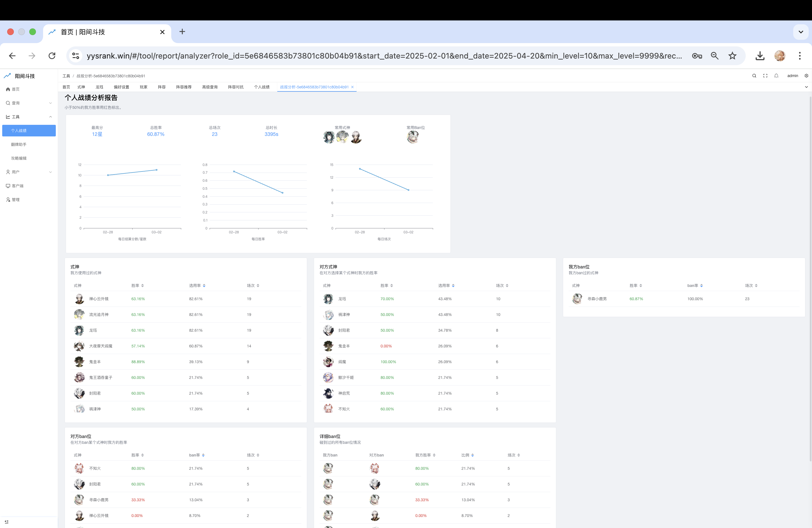Click the browser reload icon
The image size is (812, 528).
[x=52, y=56]
